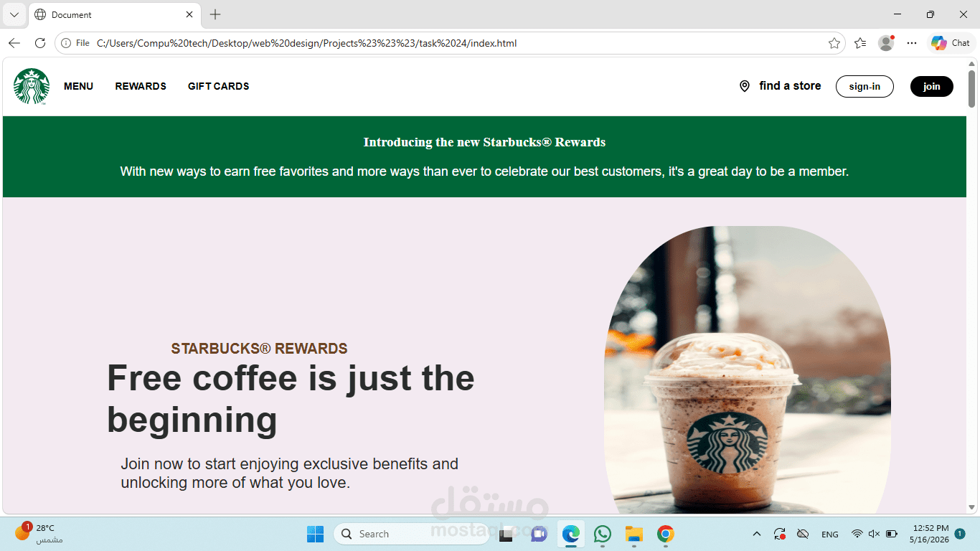Open the Windows Start menu
The width and height of the screenshot is (980, 551).
(x=315, y=534)
